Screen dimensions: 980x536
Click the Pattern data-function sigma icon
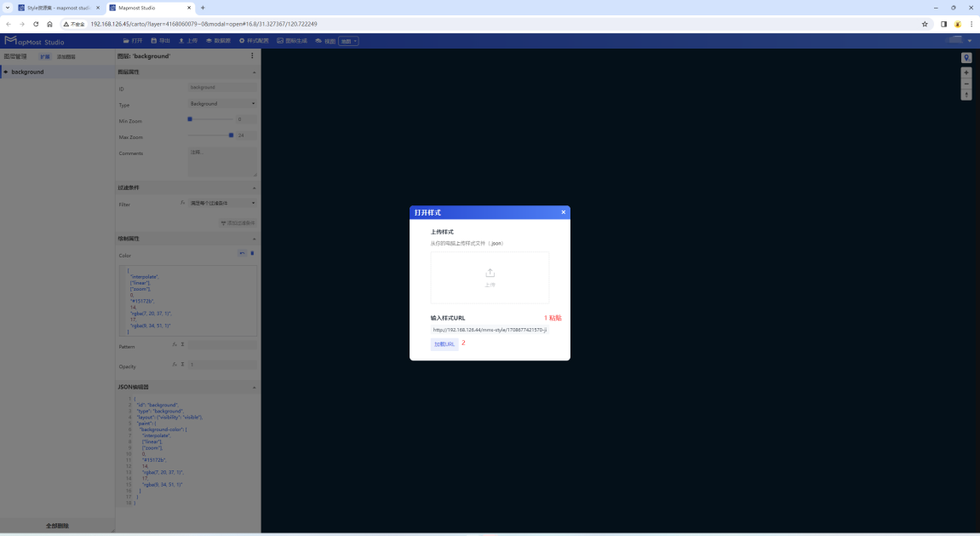182,344
